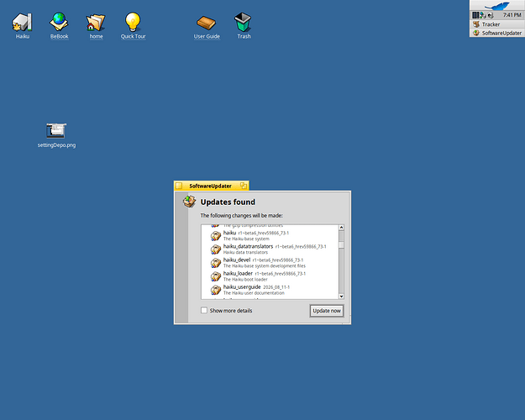This screenshot has height=420, width=525.
Task: Select the settingDepo.png file thumbnail
Action: click(56, 131)
